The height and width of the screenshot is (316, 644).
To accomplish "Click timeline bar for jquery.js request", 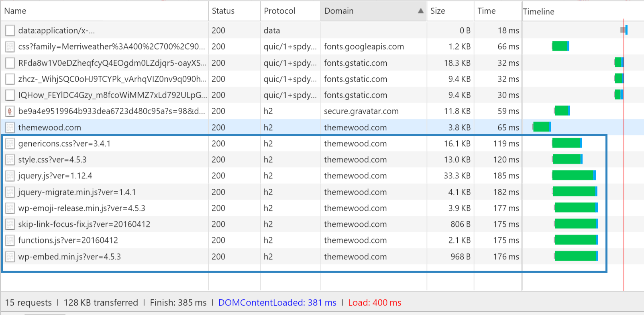I will coord(574,175).
